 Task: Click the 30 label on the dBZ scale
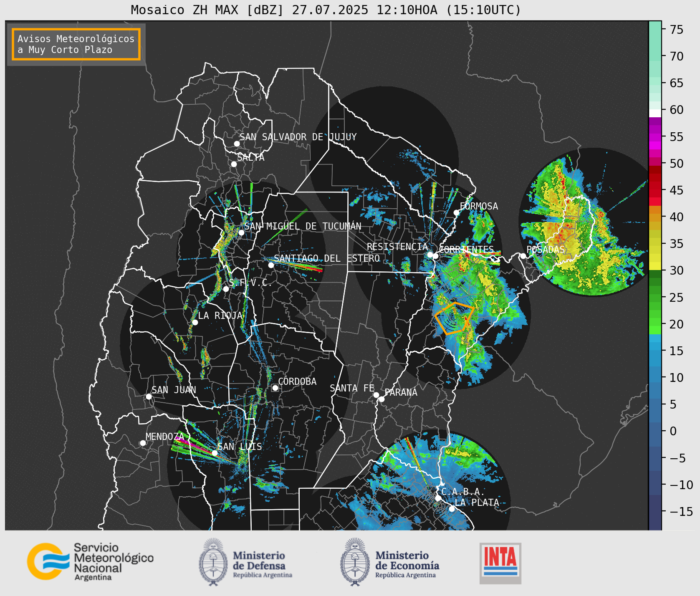(677, 270)
